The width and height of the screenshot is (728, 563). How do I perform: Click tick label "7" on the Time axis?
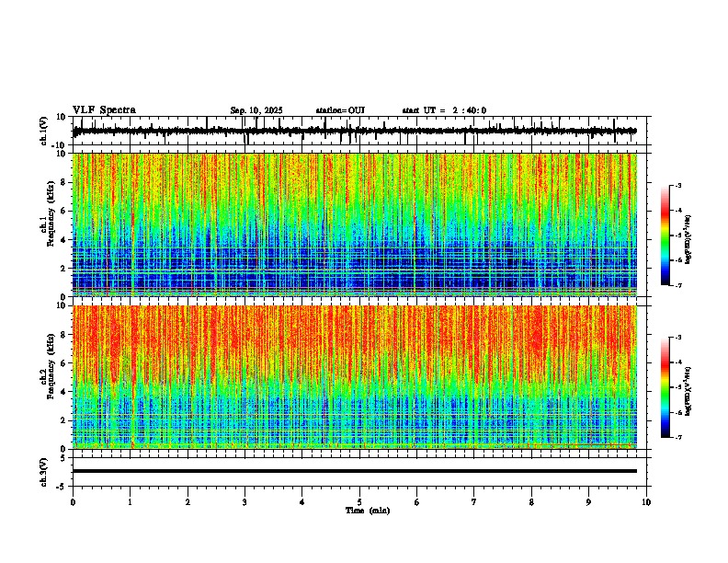tap(474, 502)
